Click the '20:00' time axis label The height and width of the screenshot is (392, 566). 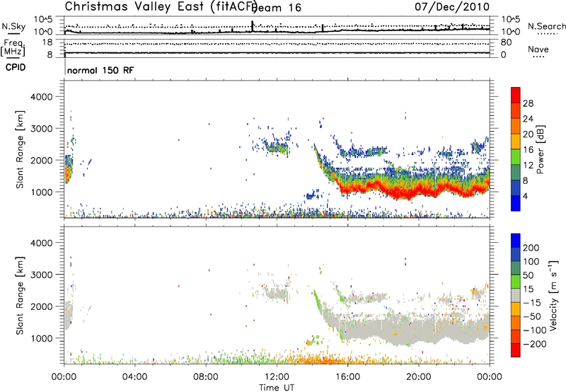click(x=419, y=377)
